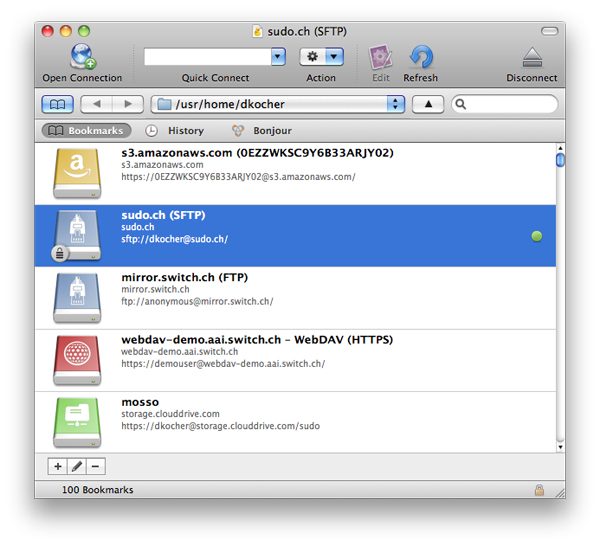Viewport: 600px width, 546px height.
Task: Go to parent folder with up arrow
Action: (x=428, y=104)
